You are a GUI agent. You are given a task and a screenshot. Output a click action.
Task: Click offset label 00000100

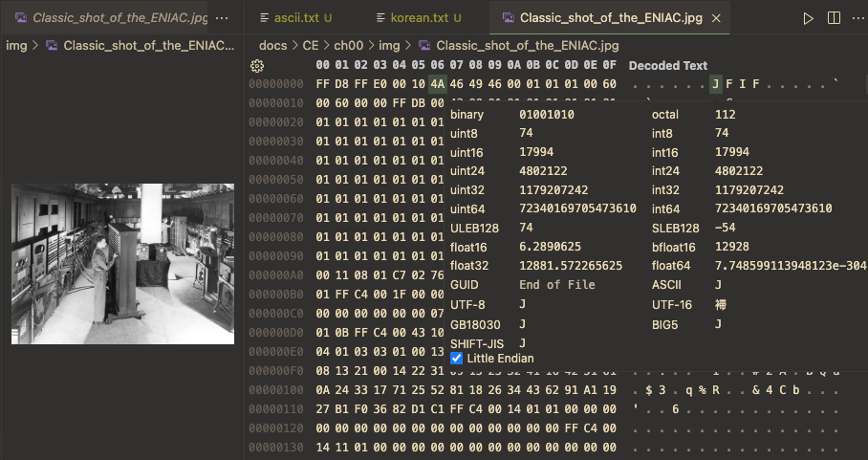coord(276,389)
